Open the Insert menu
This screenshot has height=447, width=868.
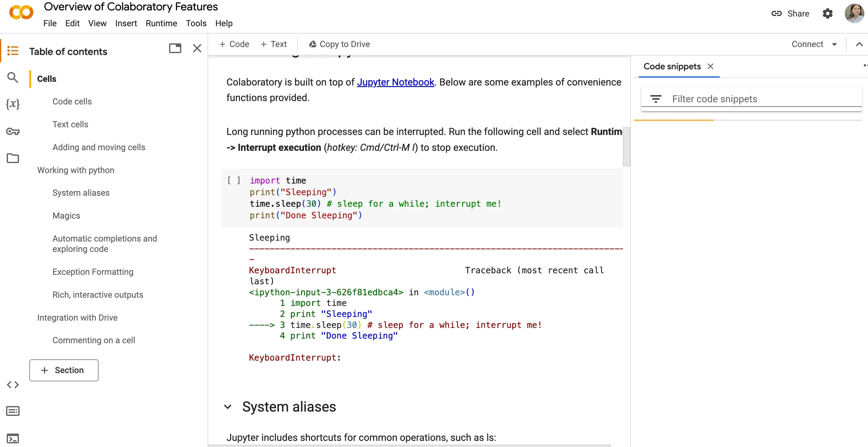(x=125, y=23)
